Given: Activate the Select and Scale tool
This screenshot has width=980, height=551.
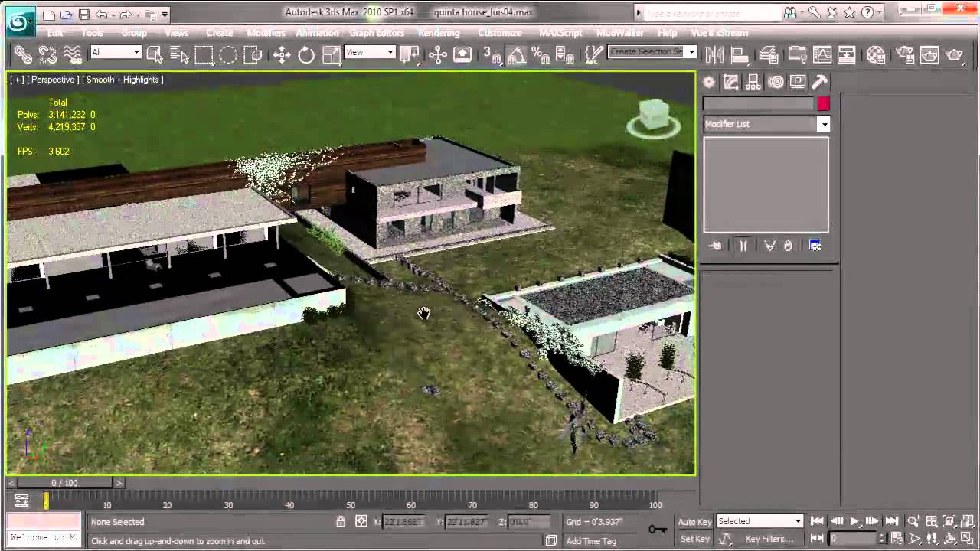Looking at the screenshot, I should (x=331, y=54).
